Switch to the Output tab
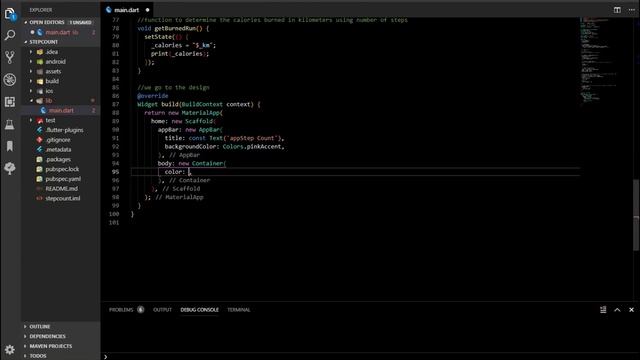 [x=162, y=310]
